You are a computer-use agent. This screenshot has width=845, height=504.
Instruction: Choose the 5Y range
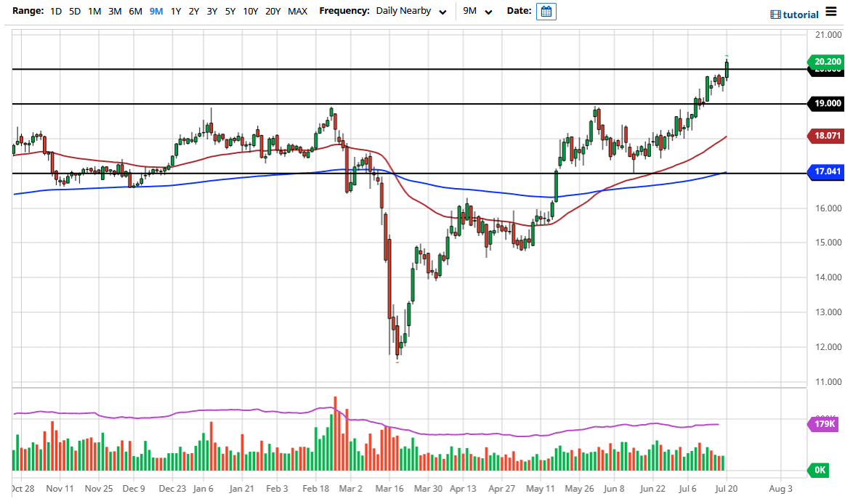click(x=230, y=12)
